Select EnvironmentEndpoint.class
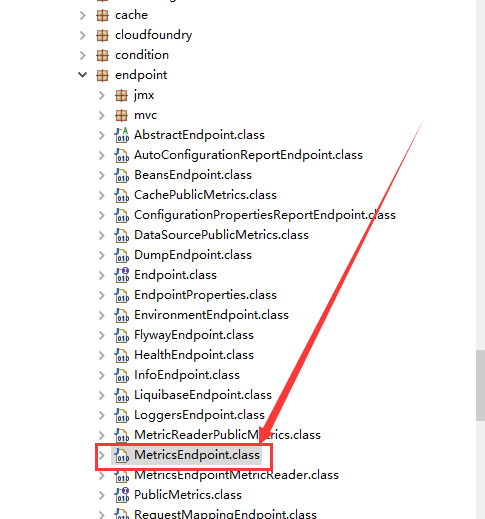Viewport: 485px width, 519px height. click(211, 315)
